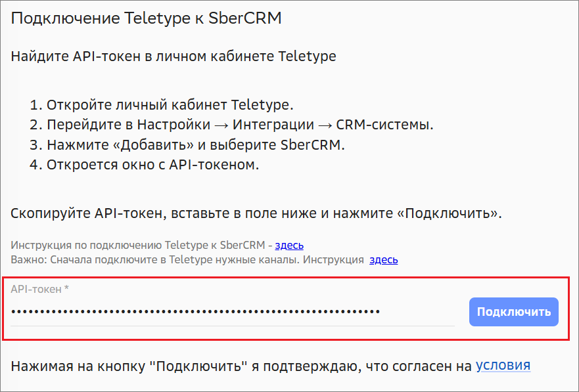579x392 pixels.
Task: Click the masked token dots
Action: click(195, 311)
